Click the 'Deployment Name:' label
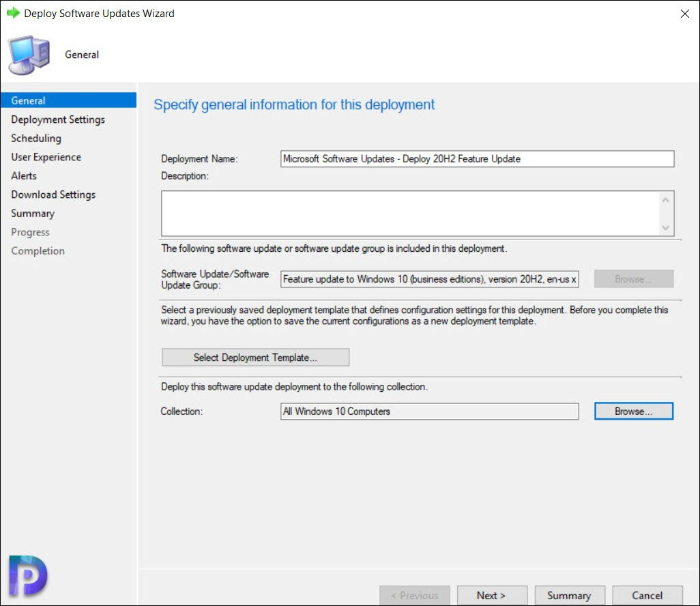Viewport: 700px width, 606px height. [199, 159]
